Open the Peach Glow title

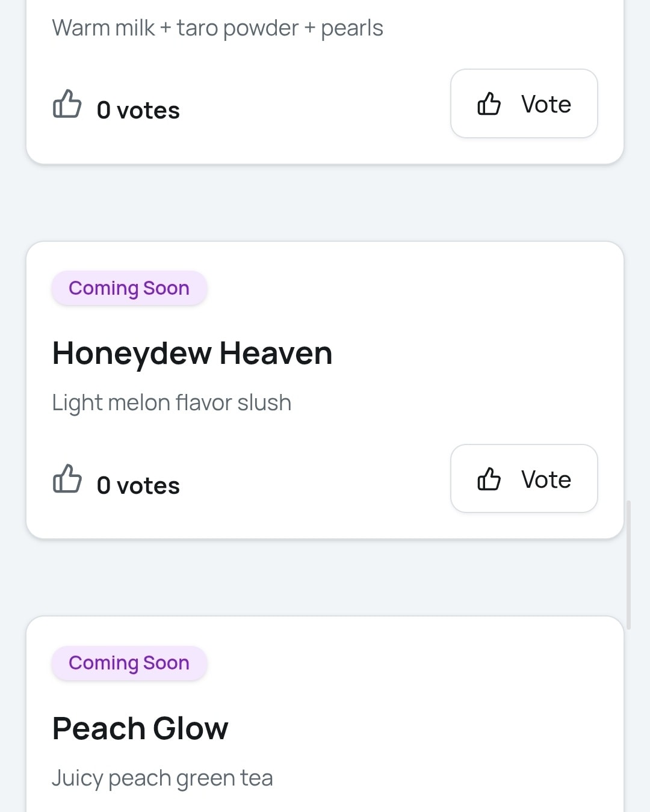point(140,728)
